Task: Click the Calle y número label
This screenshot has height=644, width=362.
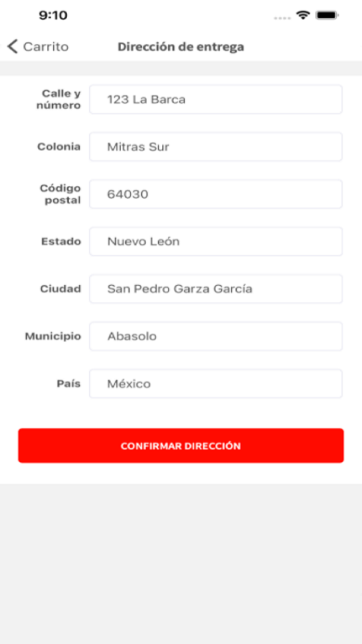Action: (61, 99)
